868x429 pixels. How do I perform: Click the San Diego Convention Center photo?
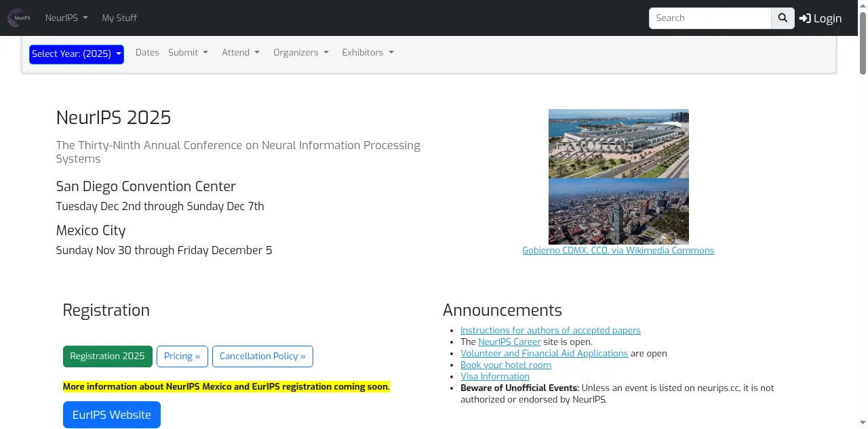(x=618, y=144)
